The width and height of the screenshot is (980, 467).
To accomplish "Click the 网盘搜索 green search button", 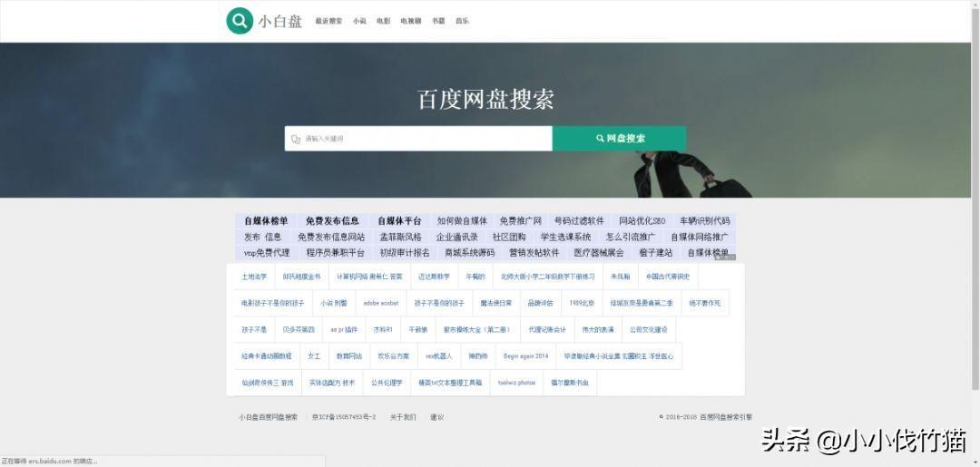I will point(620,139).
